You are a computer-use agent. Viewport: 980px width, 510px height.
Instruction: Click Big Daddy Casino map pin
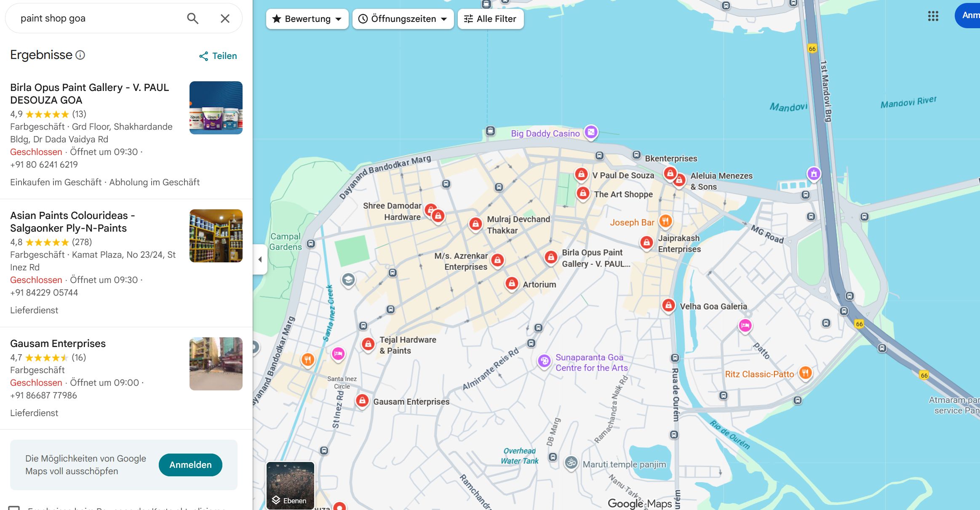click(x=591, y=132)
